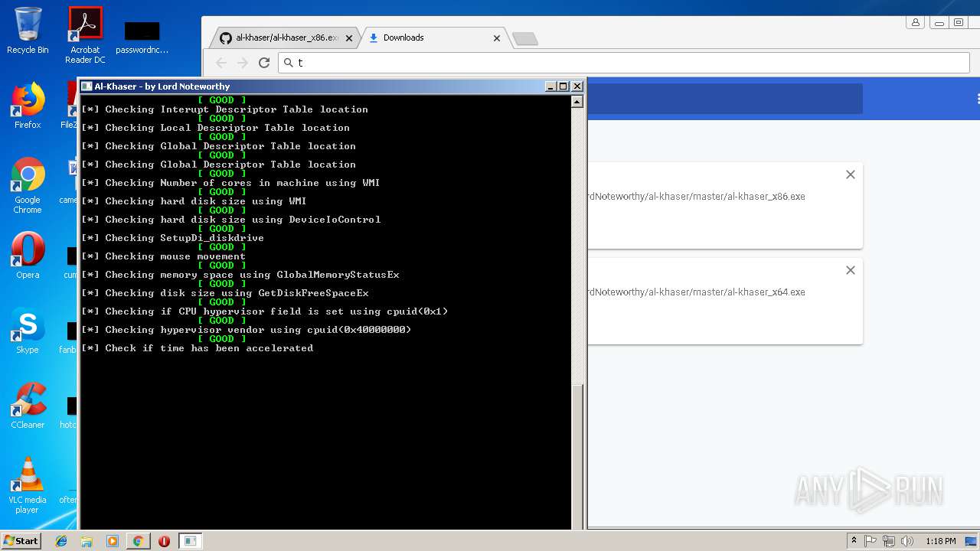Click 'Checking disk size using GetDiskFreeSpaceEx' line
The image size is (980, 551).
tap(224, 293)
